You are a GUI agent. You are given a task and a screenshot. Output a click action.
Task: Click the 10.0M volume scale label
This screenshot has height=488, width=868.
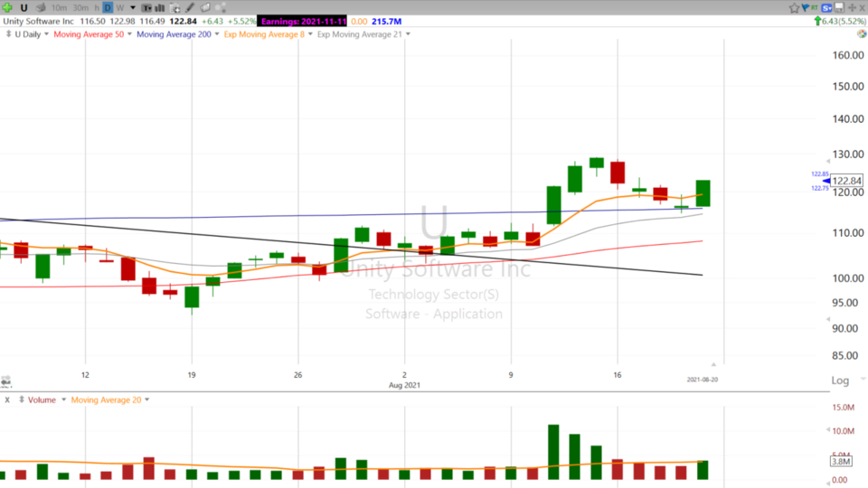[843, 431]
